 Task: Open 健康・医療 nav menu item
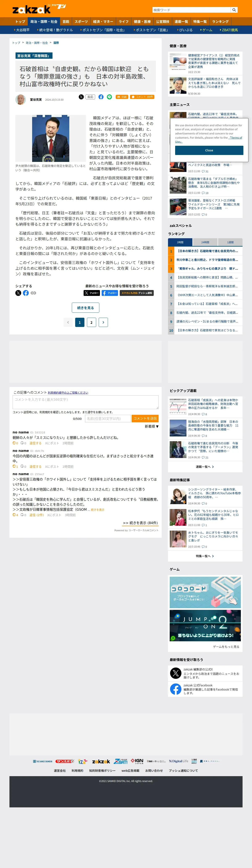click(x=142, y=22)
